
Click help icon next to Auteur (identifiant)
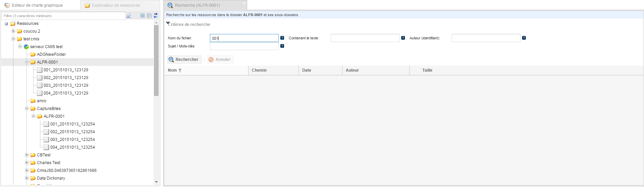coord(524,38)
